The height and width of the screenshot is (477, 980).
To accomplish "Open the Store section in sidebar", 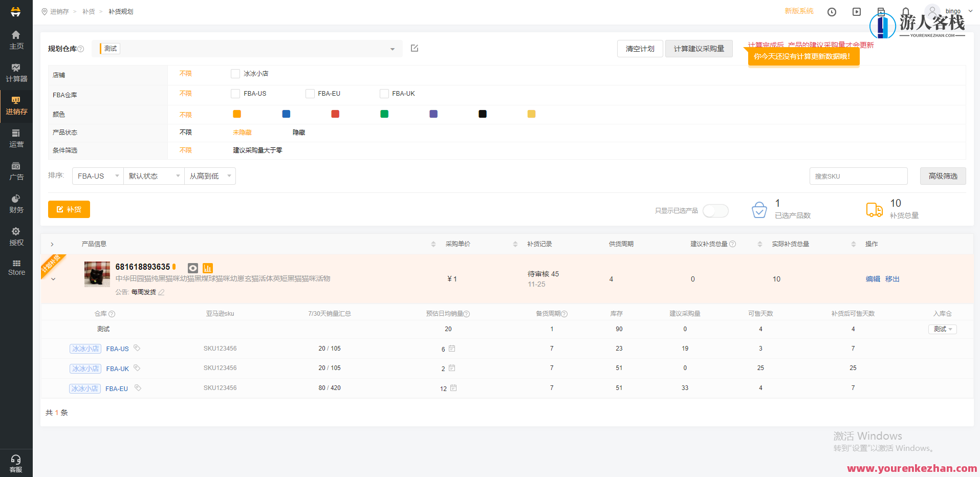I will pos(16,267).
